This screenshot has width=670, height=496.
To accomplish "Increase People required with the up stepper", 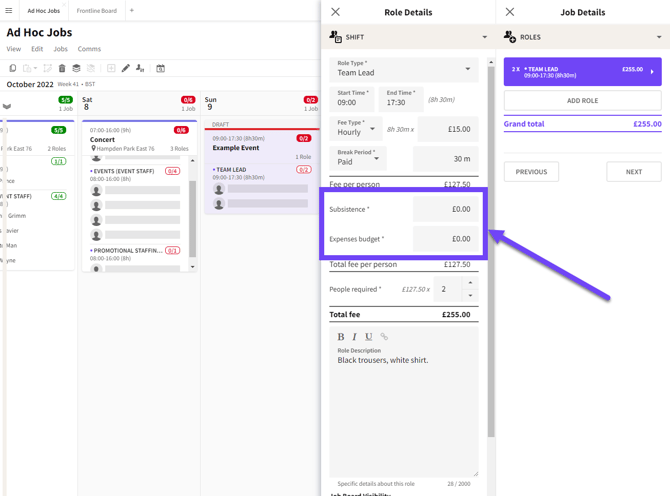I will tap(470, 283).
